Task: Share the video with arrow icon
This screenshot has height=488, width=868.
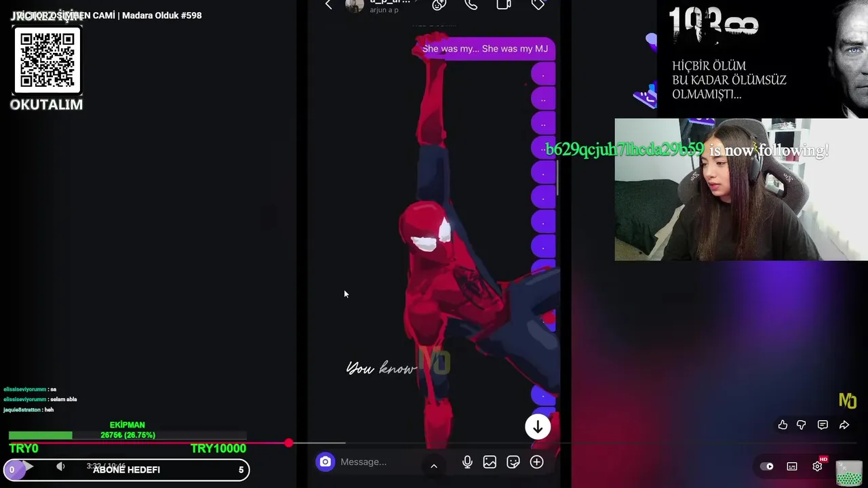Action: pyautogui.click(x=844, y=425)
